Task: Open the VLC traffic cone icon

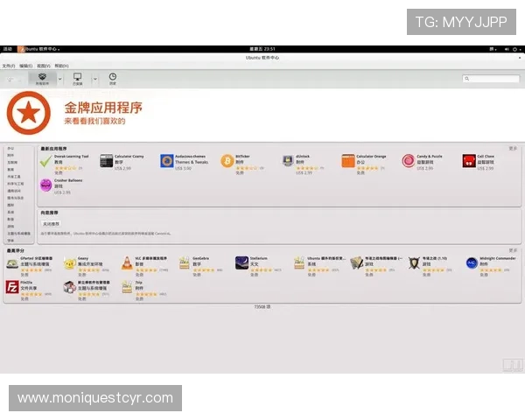Action: [x=127, y=263]
